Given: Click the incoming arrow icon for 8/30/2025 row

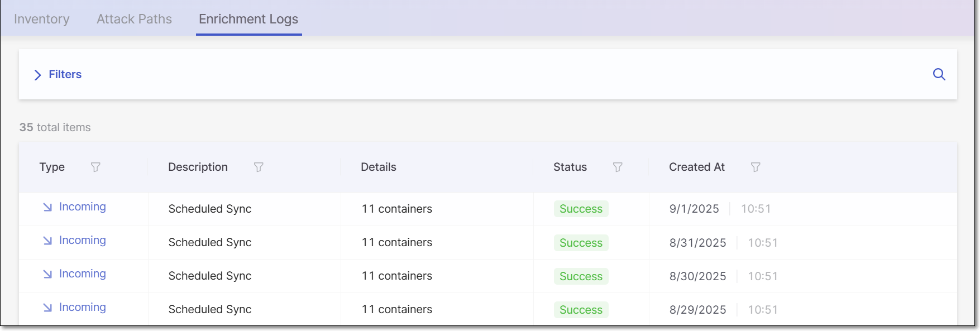Looking at the screenshot, I should tap(47, 274).
